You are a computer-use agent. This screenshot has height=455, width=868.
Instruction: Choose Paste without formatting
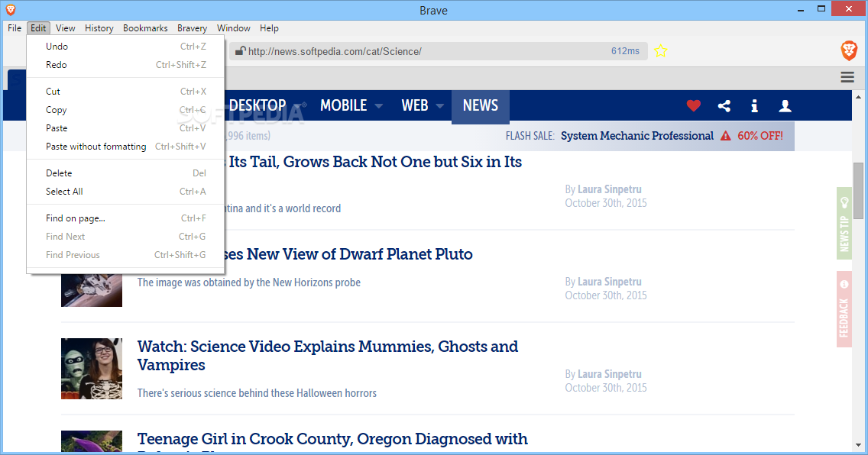point(125,146)
